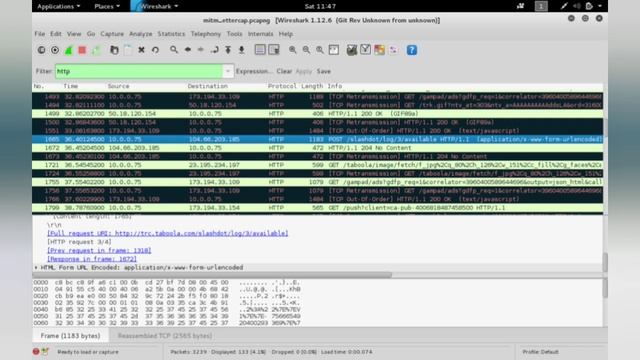The width and height of the screenshot is (640, 360).
Task: Select the 204 No Content row 1672
Action: click(318, 148)
